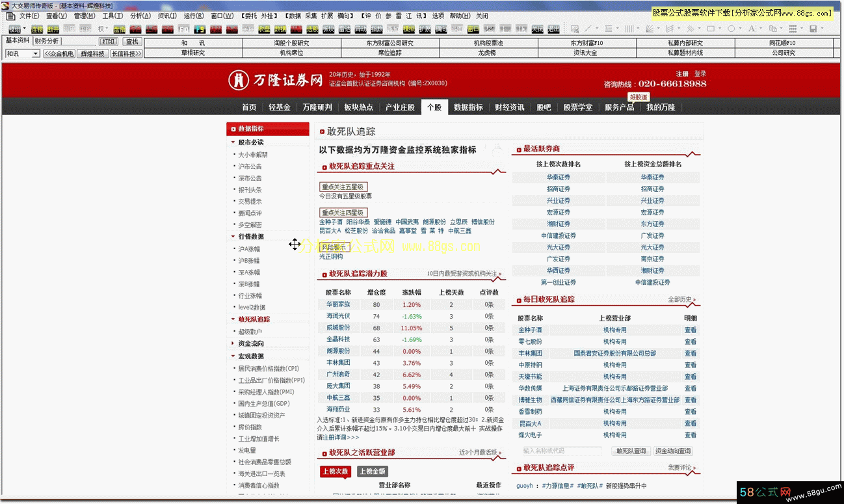844x504 pixels.
Task: Open the 板块 sector toolbar icon
Action: (328, 29)
